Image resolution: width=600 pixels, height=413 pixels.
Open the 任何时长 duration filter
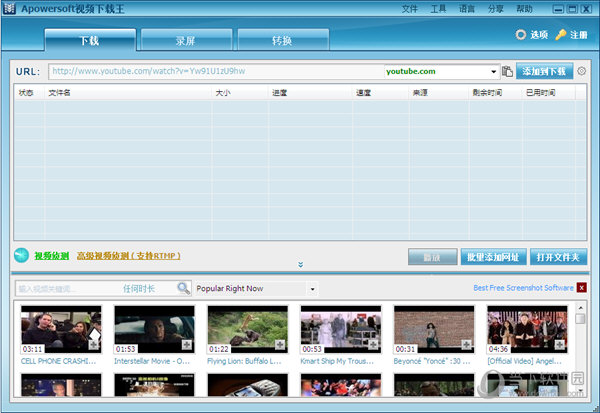tap(139, 288)
